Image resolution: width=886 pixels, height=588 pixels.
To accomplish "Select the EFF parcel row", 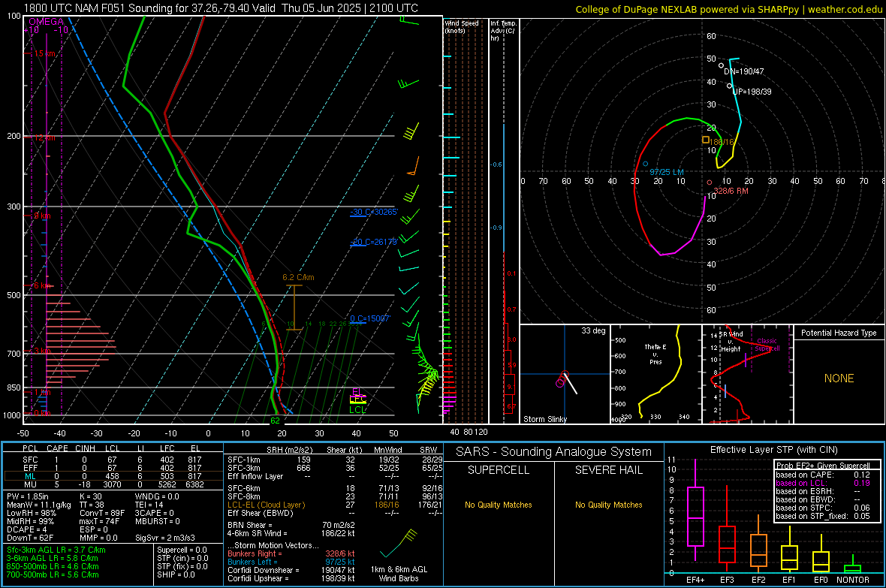I will 112,468.
